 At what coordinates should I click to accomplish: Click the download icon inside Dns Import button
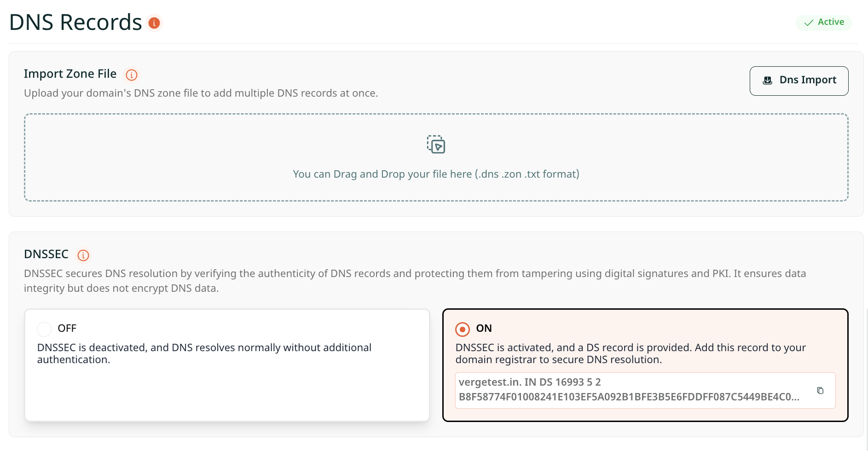[x=767, y=81]
